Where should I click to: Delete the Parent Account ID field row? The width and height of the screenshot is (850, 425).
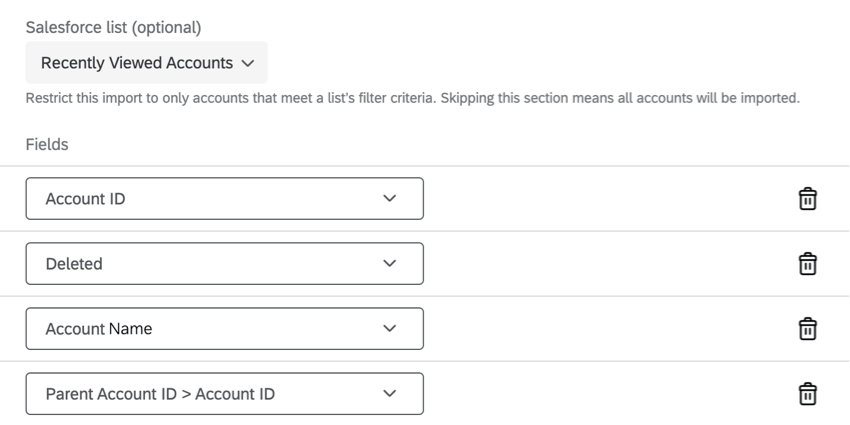[x=807, y=394]
